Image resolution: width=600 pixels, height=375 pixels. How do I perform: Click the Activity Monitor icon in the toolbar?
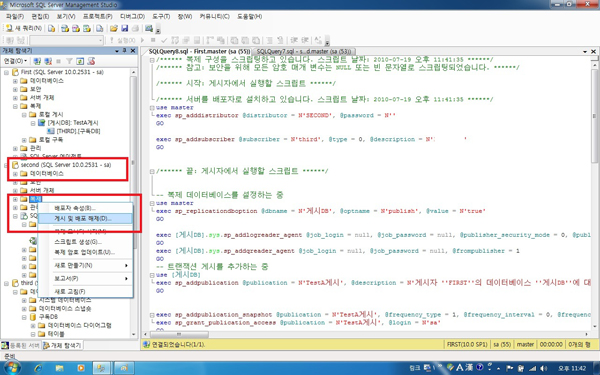pyautogui.click(x=149, y=28)
